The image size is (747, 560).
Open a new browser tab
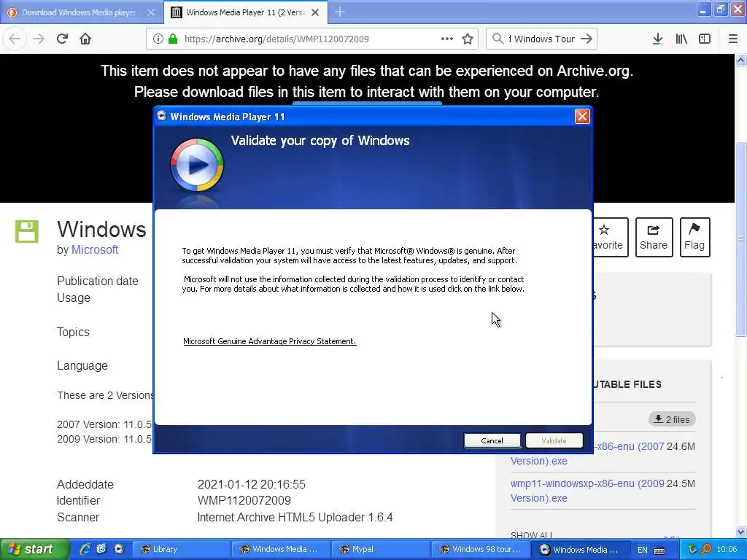coord(340,12)
